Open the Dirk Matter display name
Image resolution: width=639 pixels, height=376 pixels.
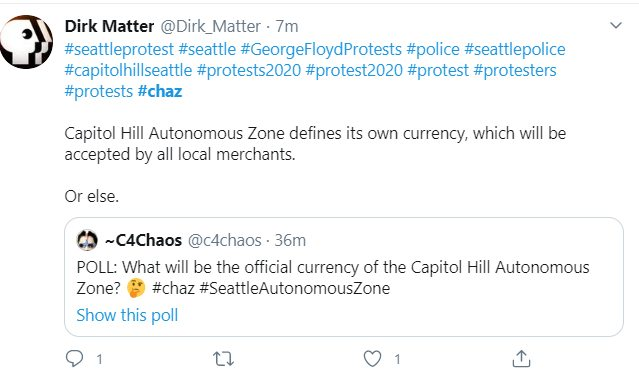(x=109, y=26)
